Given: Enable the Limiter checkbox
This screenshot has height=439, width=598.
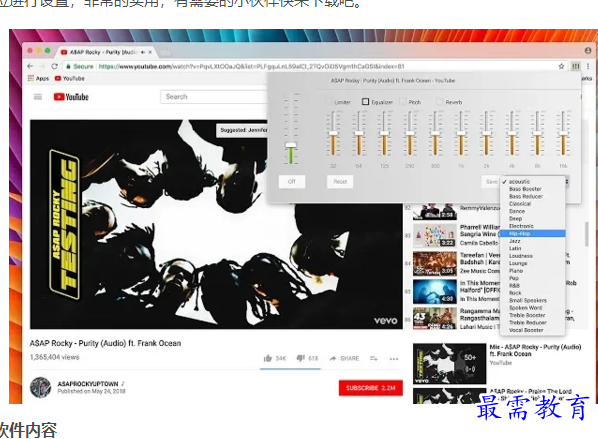Looking at the screenshot, I should click(x=329, y=102).
